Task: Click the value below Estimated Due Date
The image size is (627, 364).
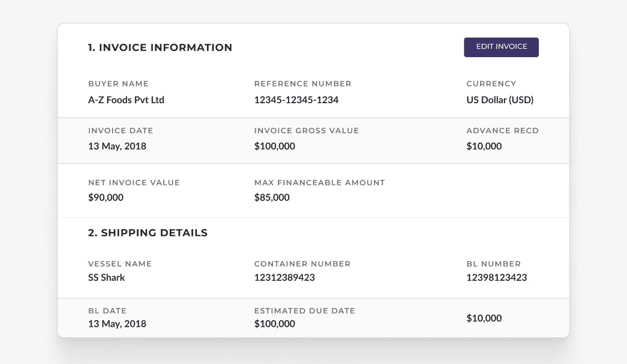Action: pyautogui.click(x=275, y=324)
